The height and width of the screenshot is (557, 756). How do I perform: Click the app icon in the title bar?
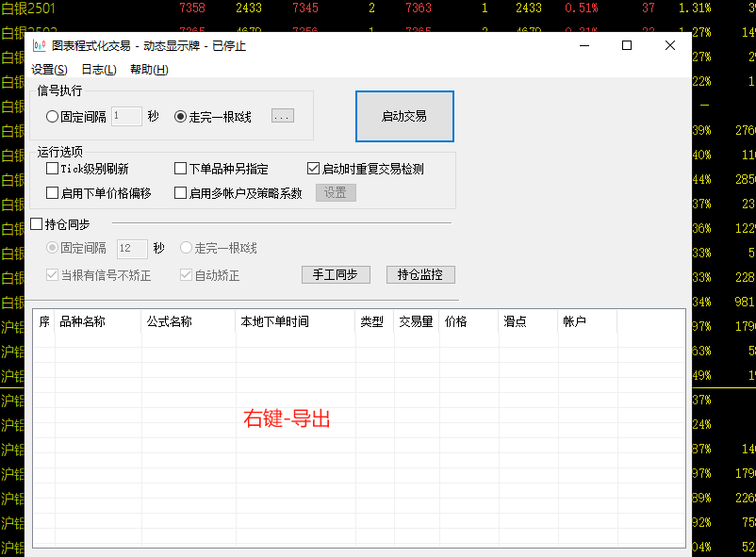(x=39, y=46)
